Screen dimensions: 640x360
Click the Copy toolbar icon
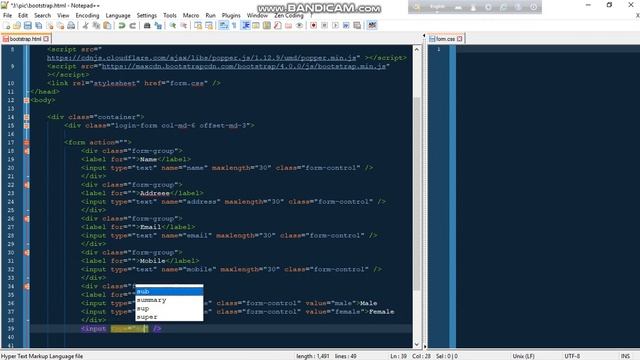coord(96,25)
